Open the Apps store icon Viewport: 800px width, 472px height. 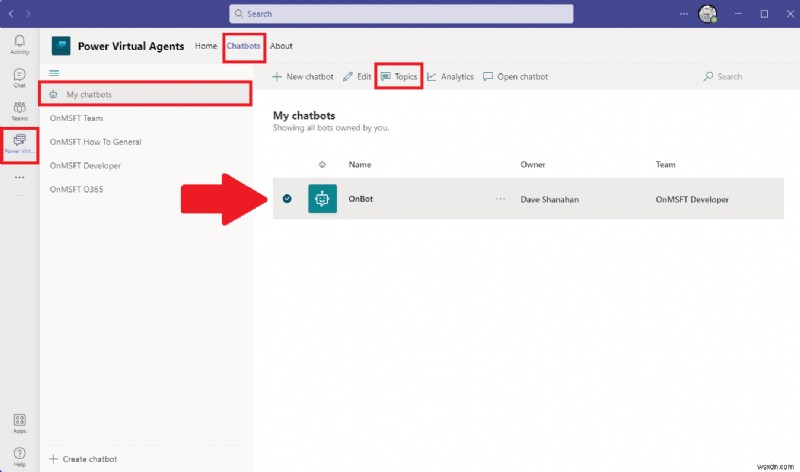[x=19, y=424]
